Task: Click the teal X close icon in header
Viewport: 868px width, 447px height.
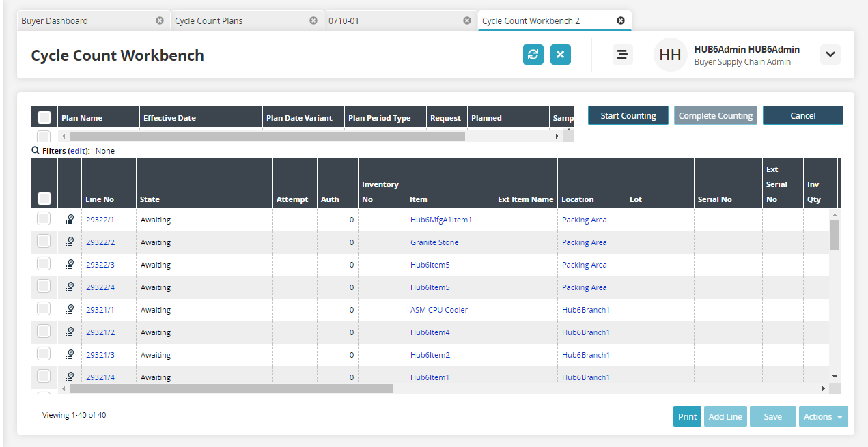Action: (561, 55)
